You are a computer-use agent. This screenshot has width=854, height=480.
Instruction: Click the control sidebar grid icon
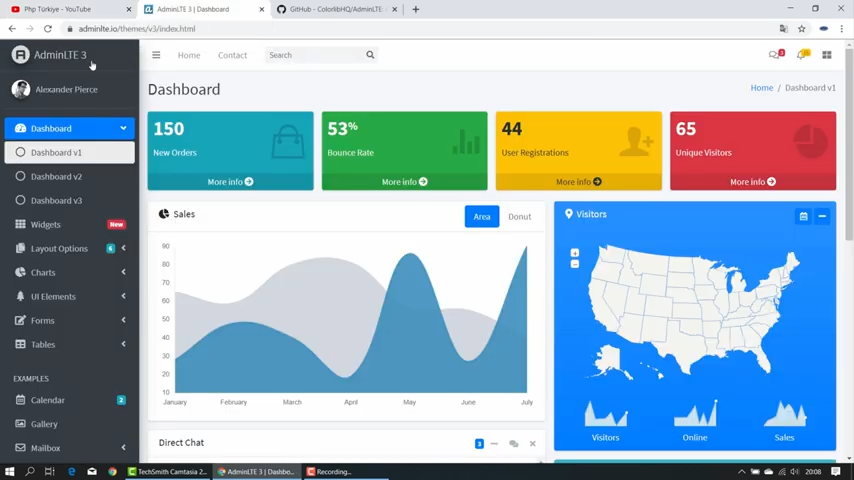(x=827, y=55)
